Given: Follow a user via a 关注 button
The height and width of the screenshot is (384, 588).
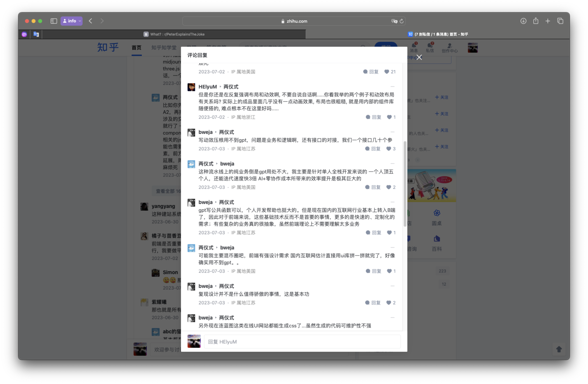Looking at the screenshot, I should pos(442,97).
